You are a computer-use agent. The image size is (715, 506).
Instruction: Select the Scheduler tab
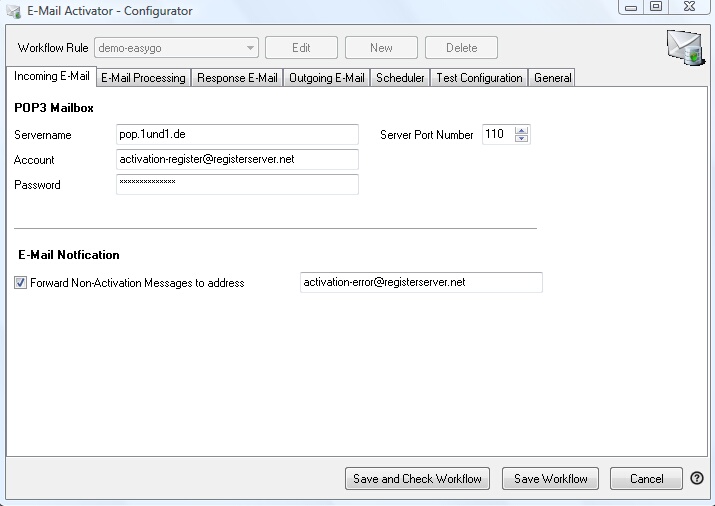pos(400,78)
